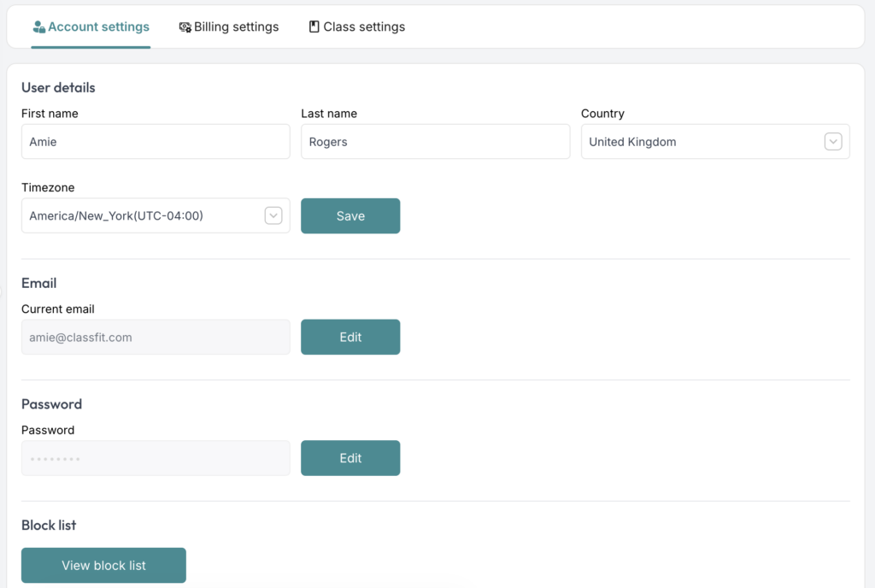Click the Timezone label
The image size is (875, 588).
tap(48, 187)
